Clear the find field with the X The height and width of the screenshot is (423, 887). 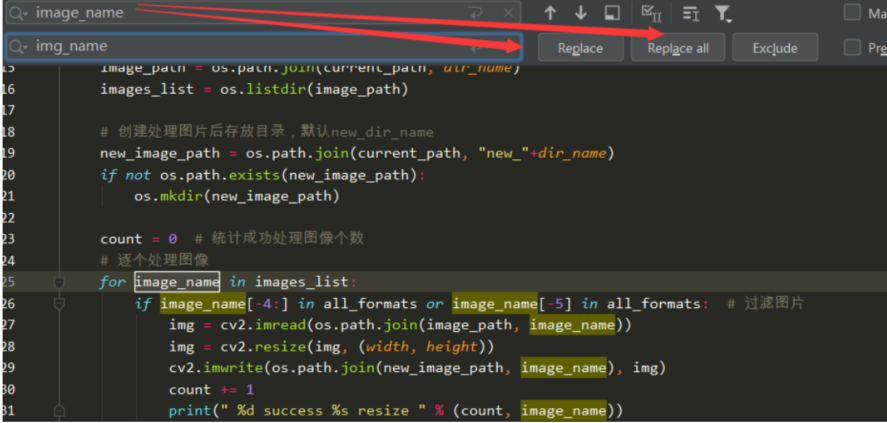(x=508, y=13)
